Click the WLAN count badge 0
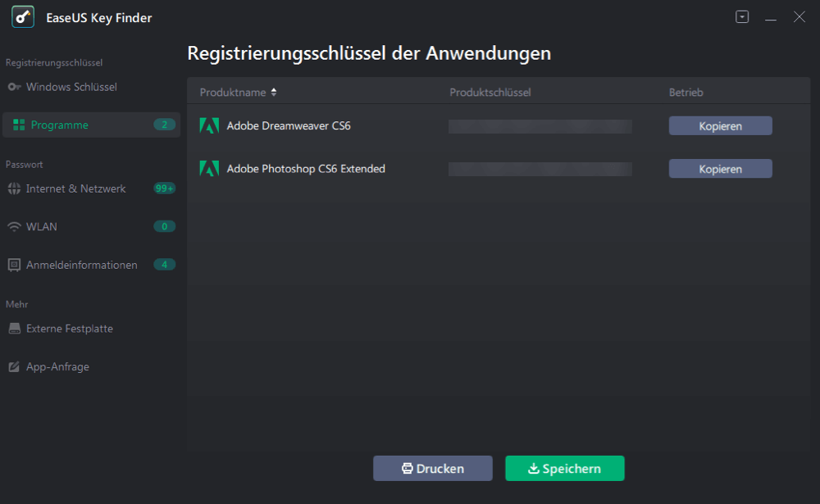 tap(164, 226)
